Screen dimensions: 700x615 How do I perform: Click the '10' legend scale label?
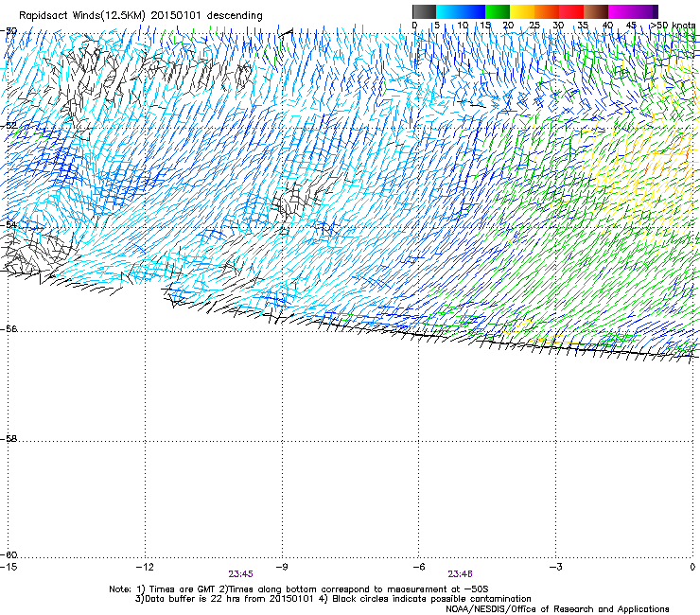pyautogui.click(x=463, y=25)
